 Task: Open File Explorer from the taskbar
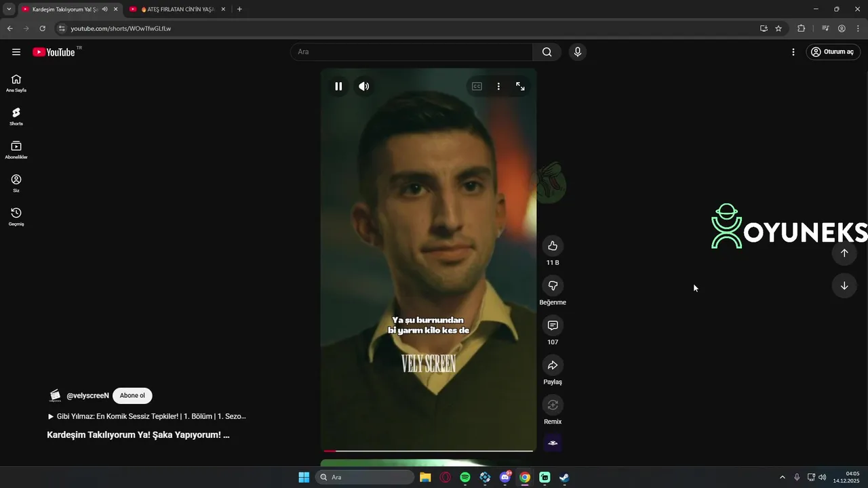click(425, 477)
